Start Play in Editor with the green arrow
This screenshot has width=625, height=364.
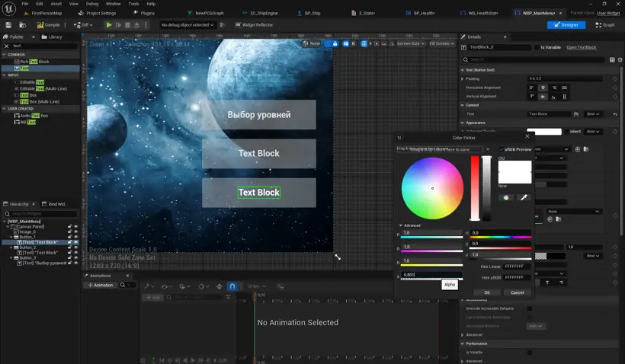pos(109,25)
